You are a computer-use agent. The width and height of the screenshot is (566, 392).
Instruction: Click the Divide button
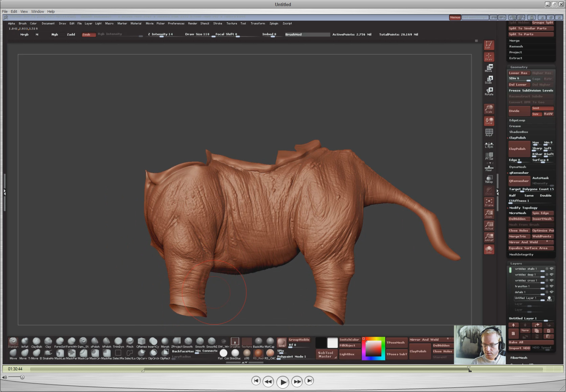[x=519, y=111]
